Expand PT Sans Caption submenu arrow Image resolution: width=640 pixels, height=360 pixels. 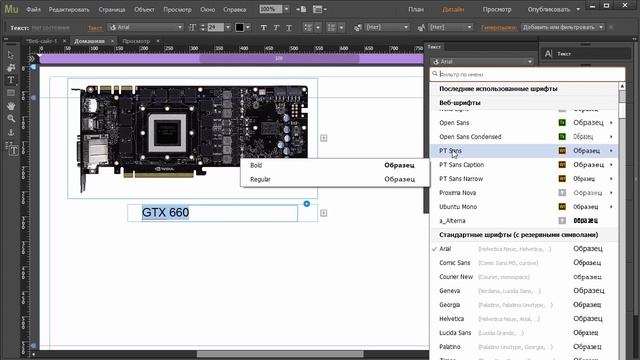[611, 164]
